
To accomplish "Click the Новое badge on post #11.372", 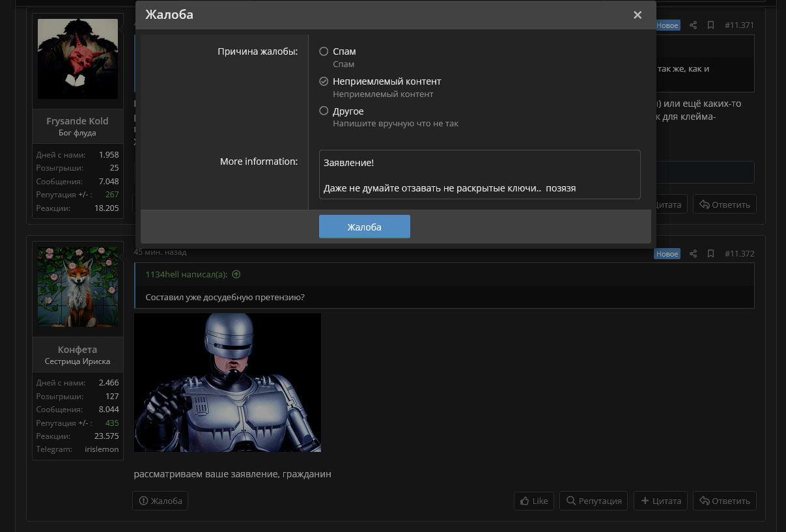I will 667,254.
